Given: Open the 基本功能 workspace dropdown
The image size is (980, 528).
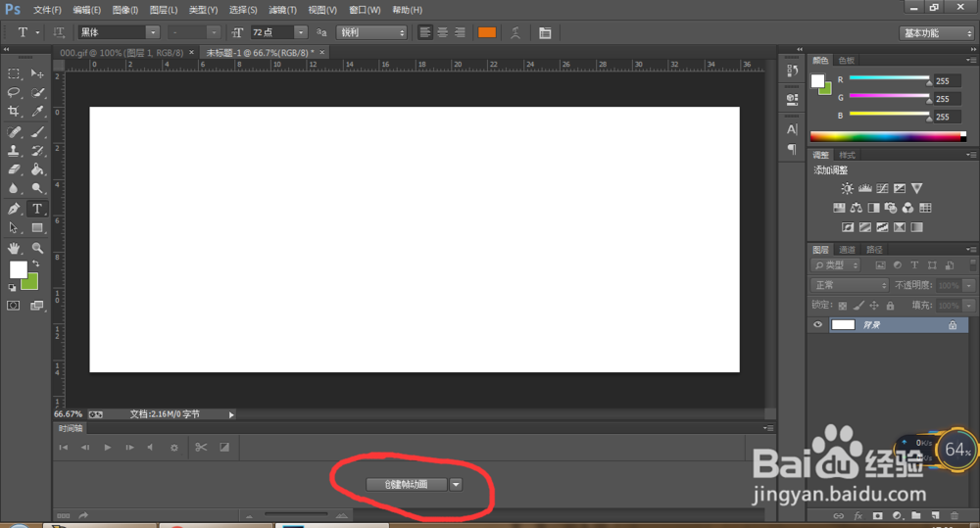Looking at the screenshot, I should point(936,33).
